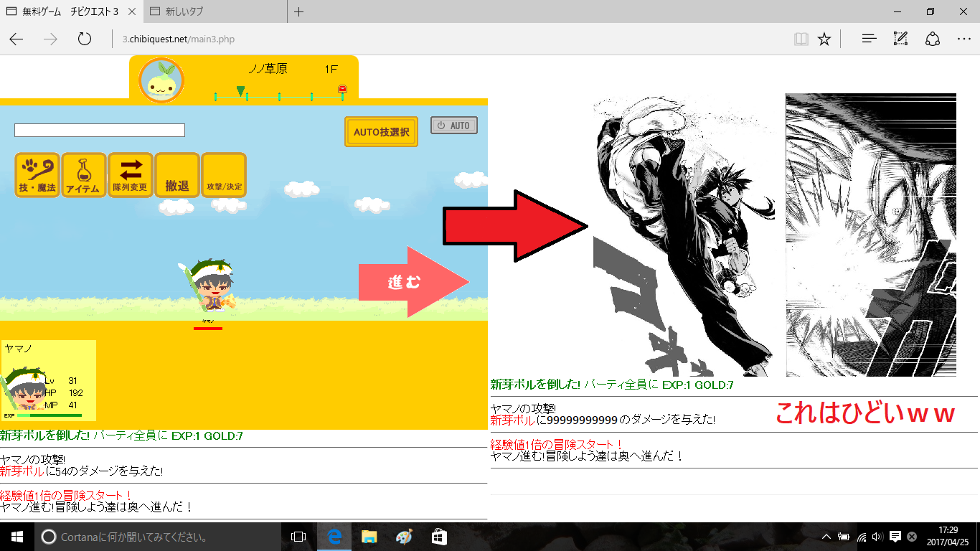Make a web note with the pen icon
Image resolution: width=980 pixels, height=551 pixels.
(901, 39)
